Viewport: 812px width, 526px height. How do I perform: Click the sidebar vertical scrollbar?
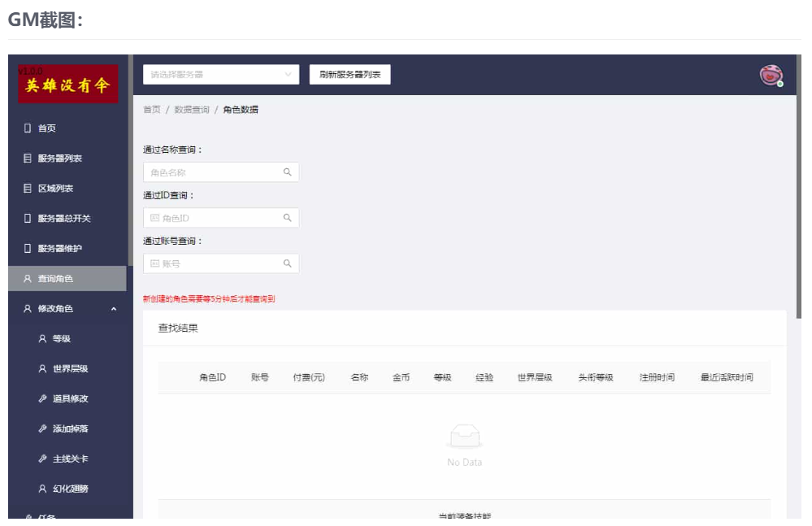pyautogui.click(x=131, y=160)
